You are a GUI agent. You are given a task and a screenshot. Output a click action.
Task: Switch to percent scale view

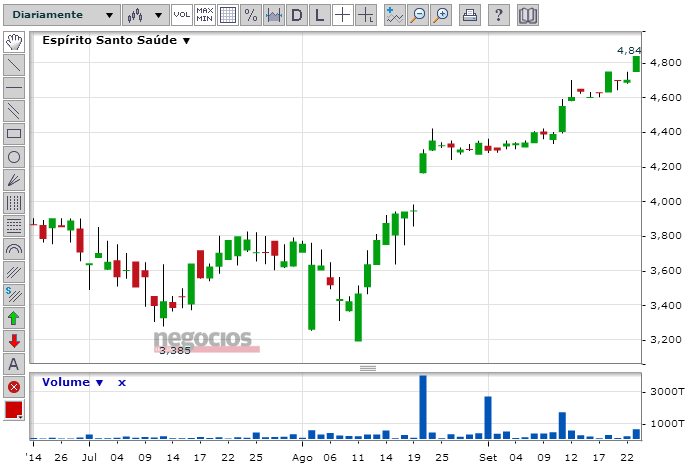[251, 15]
